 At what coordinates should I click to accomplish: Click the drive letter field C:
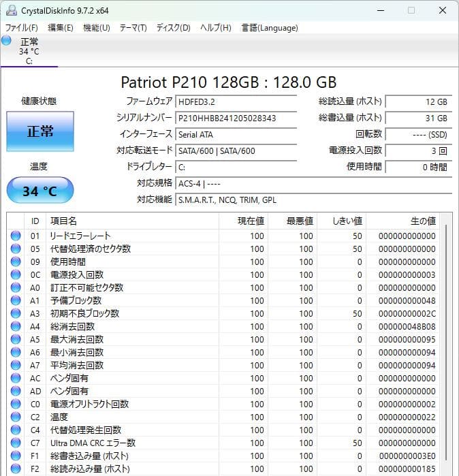pyautogui.click(x=236, y=168)
